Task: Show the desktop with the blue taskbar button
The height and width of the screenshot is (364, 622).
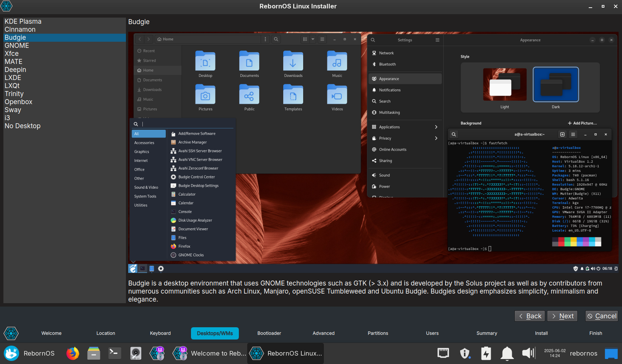Action: pyautogui.click(x=611, y=354)
